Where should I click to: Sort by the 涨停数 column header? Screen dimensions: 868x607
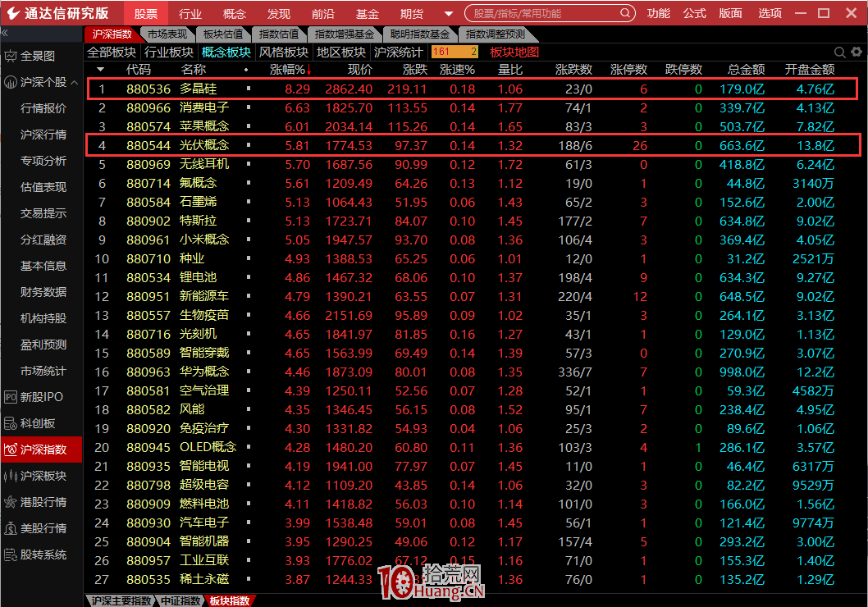click(x=628, y=70)
